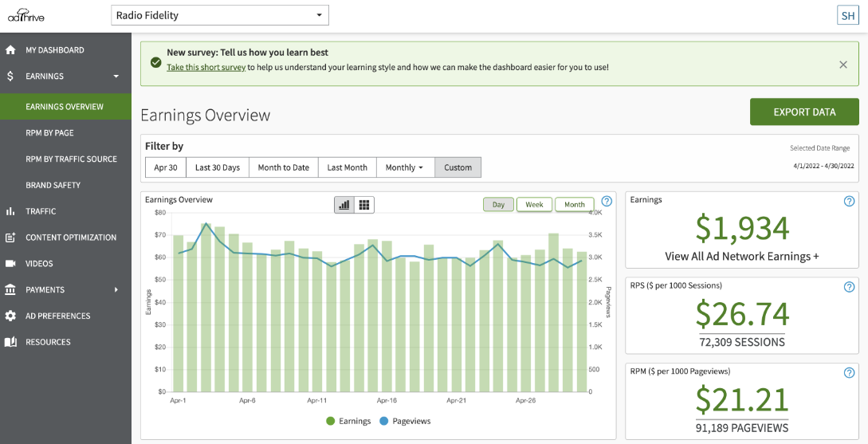Click the Traffic bar chart icon
868x444 pixels.
click(x=10, y=211)
